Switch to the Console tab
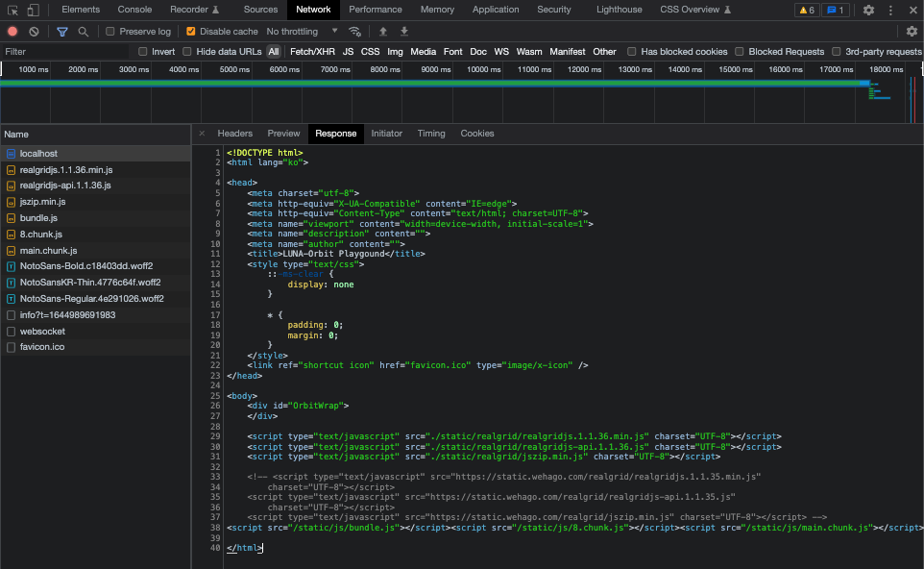Image resolution: width=924 pixels, height=569 pixels. coord(134,10)
